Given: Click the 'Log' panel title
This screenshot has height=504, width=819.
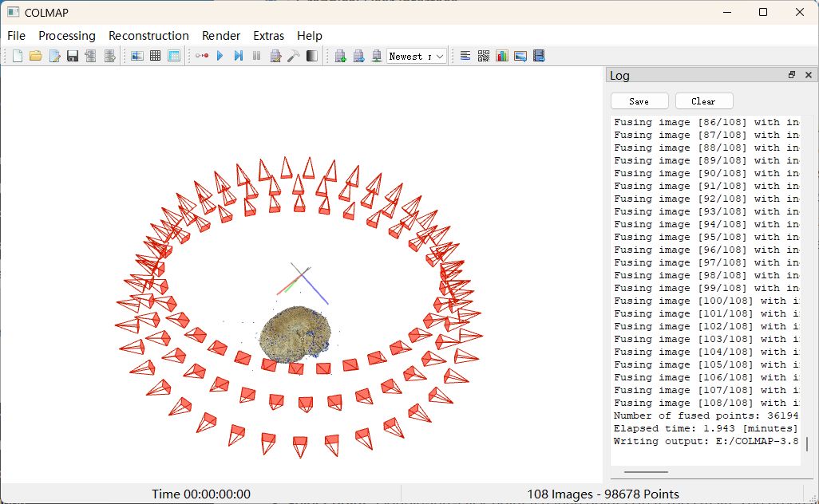Looking at the screenshot, I should 619,76.
